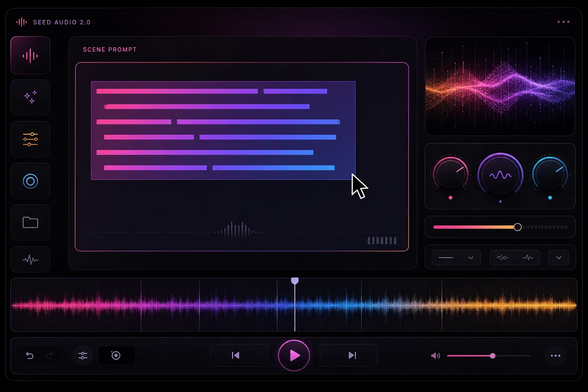This screenshot has height=392, width=588.
Task: Click the SCENE PROMPT label
Action: click(110, 50)
